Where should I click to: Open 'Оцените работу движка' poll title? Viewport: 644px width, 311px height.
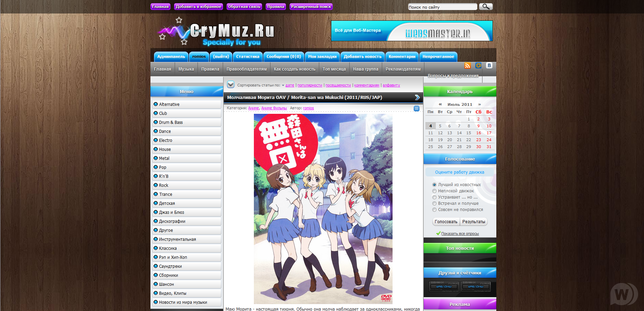(x=460, y=172)
